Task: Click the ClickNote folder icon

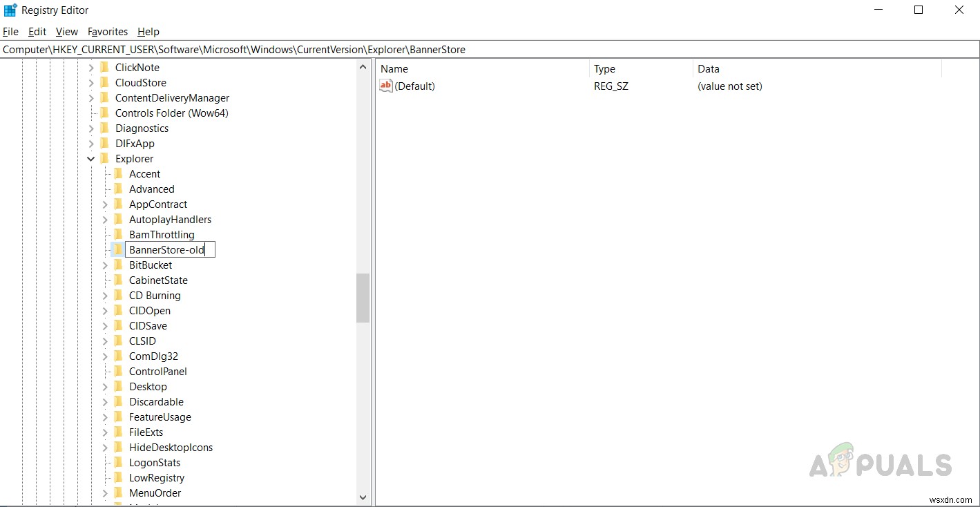Action: click(x=104, y=68)
